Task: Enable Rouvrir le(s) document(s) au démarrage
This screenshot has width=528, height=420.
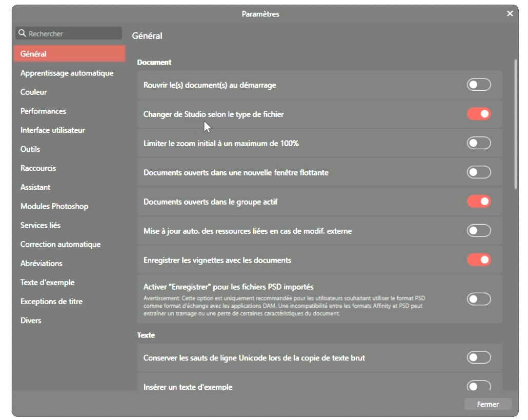Action: pos(478,85)
